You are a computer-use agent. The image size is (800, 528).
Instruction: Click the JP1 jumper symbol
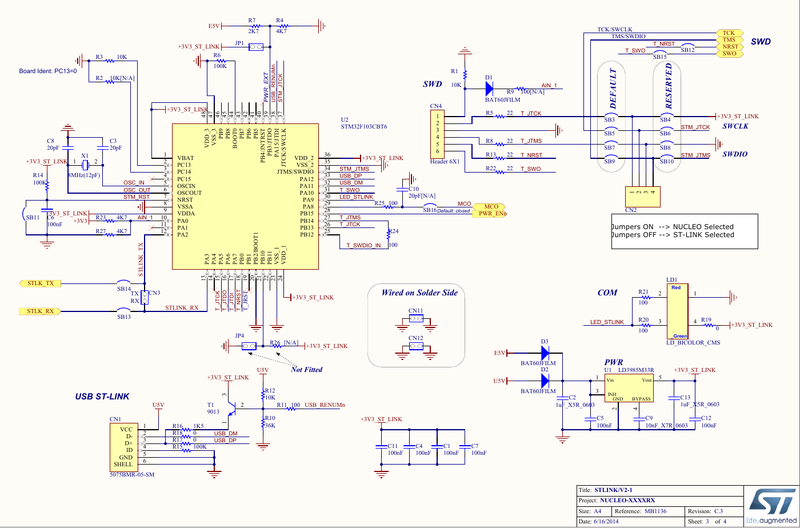256,47
